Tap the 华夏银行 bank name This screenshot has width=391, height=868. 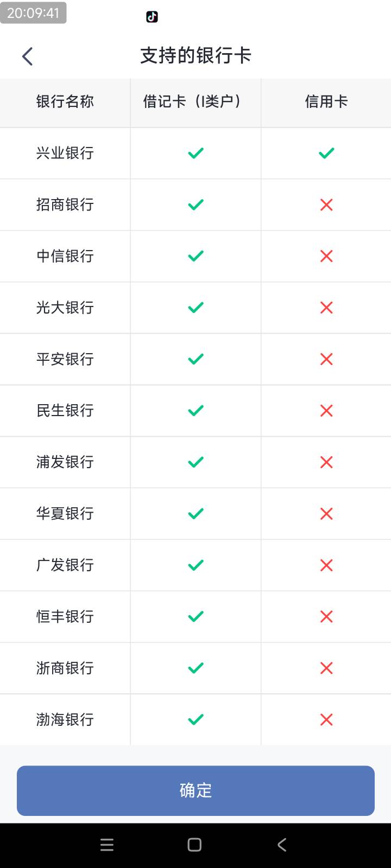click(x=65, y=514)
